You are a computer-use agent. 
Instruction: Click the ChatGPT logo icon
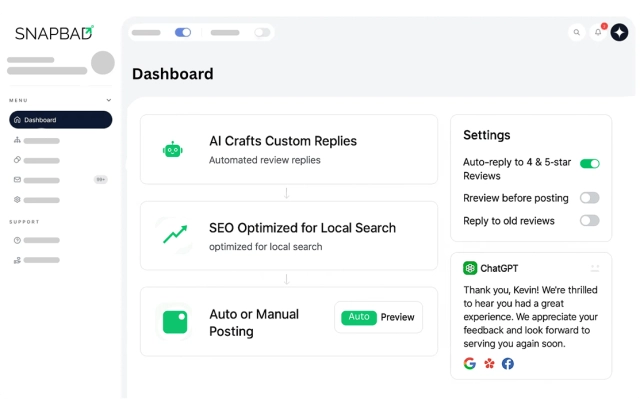pos(470,268)
